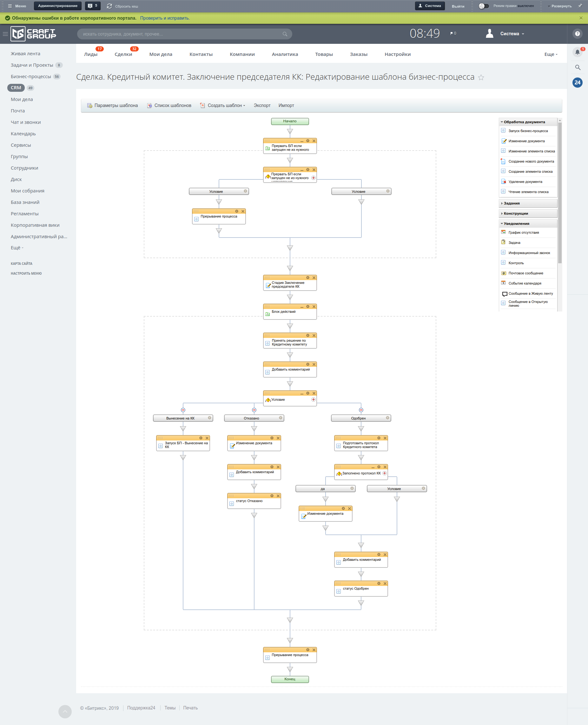Click the notifications bell icon
Image resolution: width=588 pixels, height=725 pixels.
(x=577, y=52)
